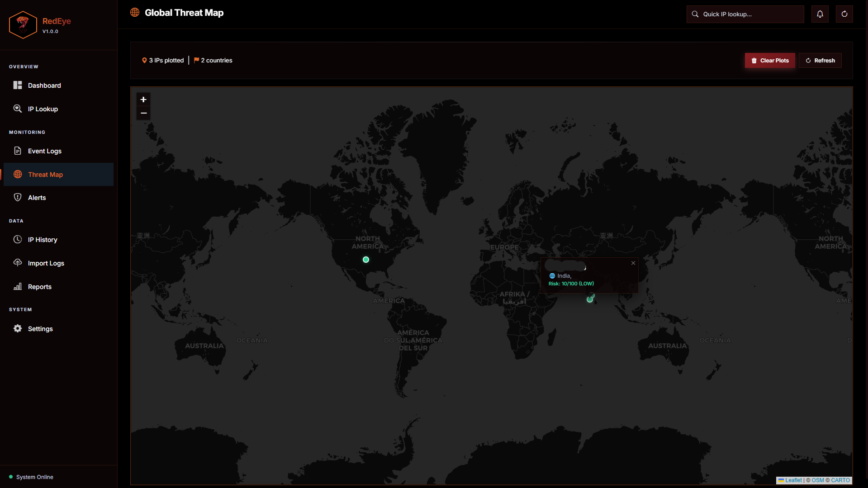This screenshot has width=868, height=488.
Task: Select the India IP marker
Action: [590, 299]
